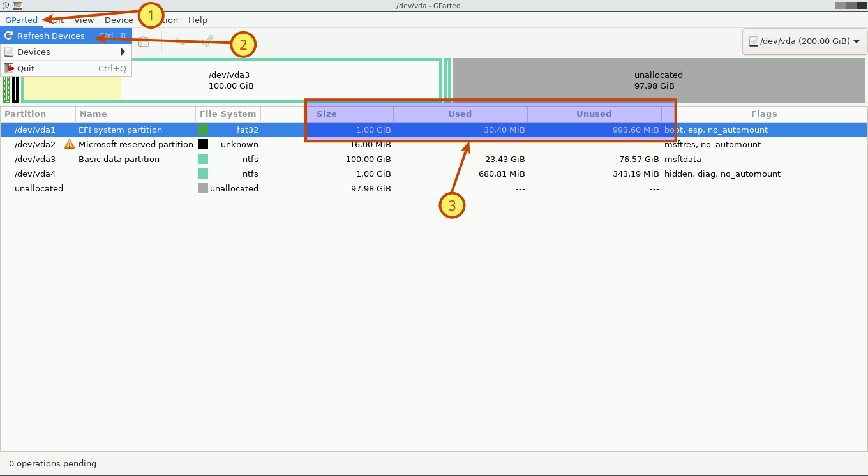
Task: Select the /dev/vda3 partition entry
Action: coord(35,159)
